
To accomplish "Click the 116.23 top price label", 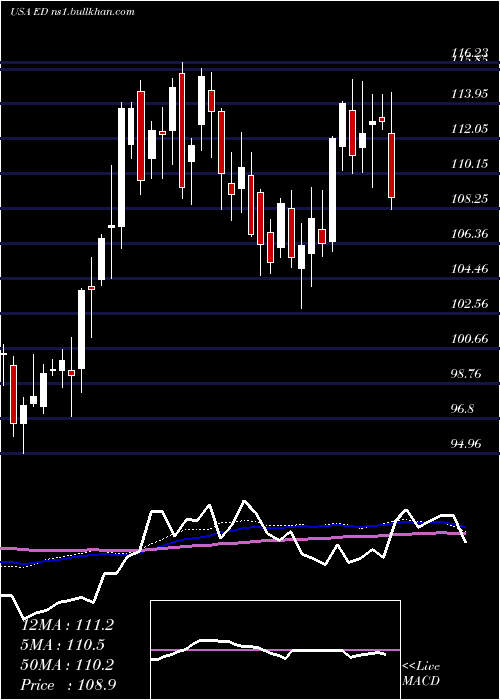I will (468, 53).
